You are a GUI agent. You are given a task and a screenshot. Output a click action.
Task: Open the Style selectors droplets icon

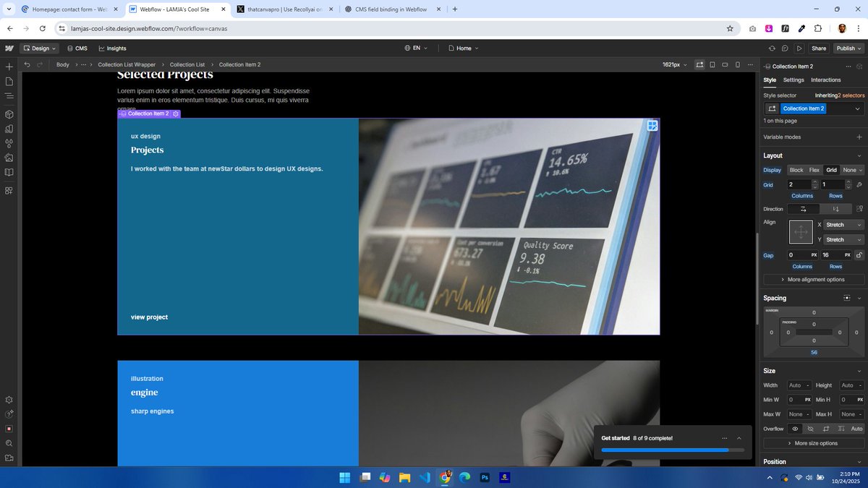[9, 143]
